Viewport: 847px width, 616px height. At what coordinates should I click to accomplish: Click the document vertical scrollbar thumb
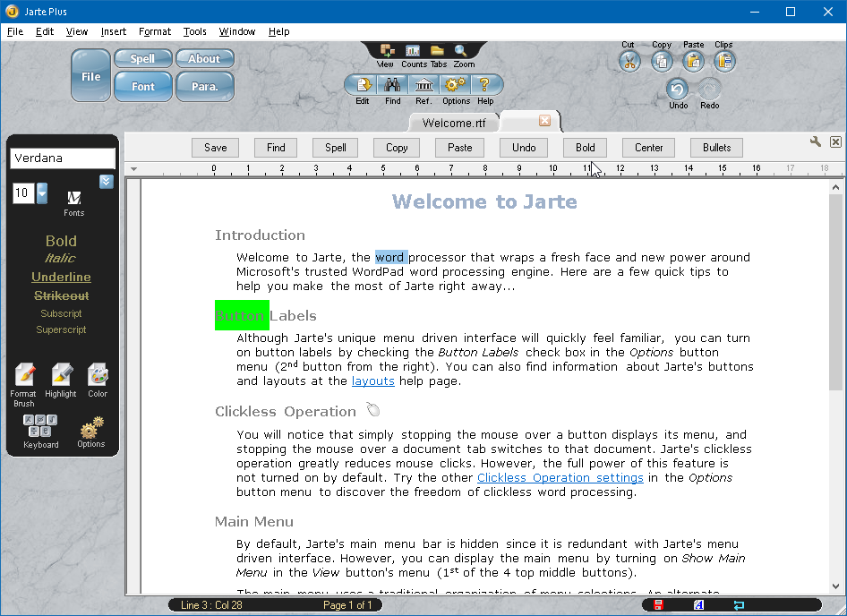pos(835,292)
